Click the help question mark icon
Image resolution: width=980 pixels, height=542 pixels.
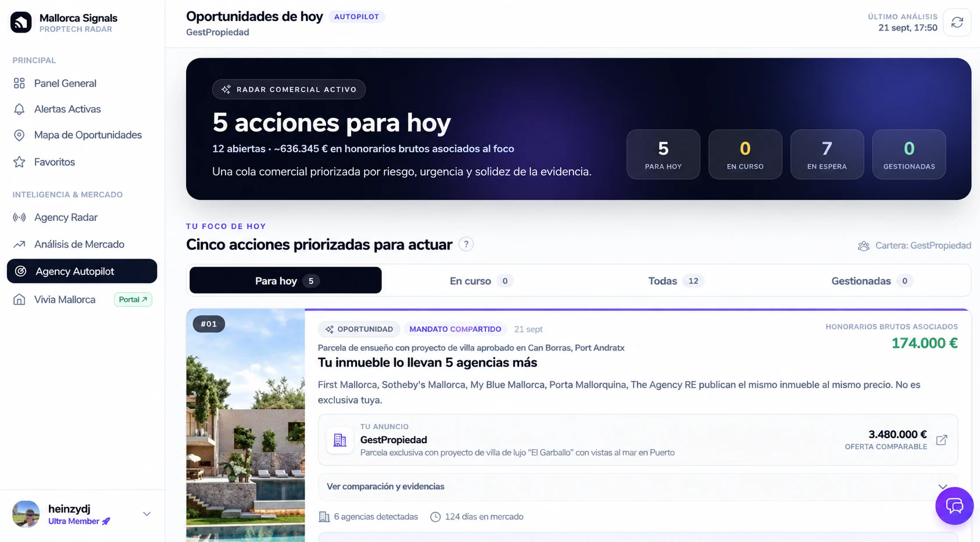(466, 245)
